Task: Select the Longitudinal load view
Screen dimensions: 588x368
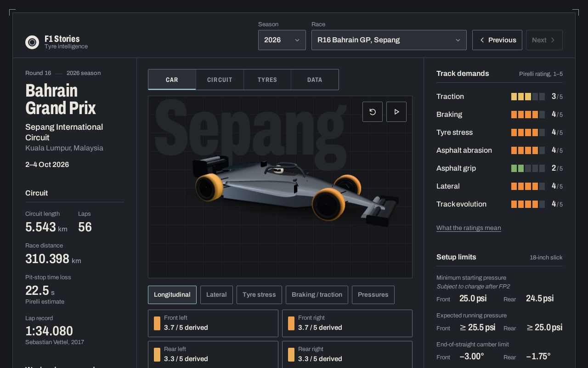Action: pyautogui.click(x=172, y=295)
